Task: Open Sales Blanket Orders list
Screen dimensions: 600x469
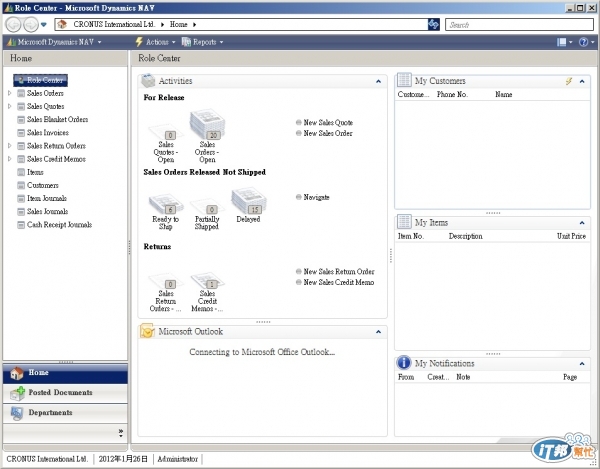Action: click(53, 119)
